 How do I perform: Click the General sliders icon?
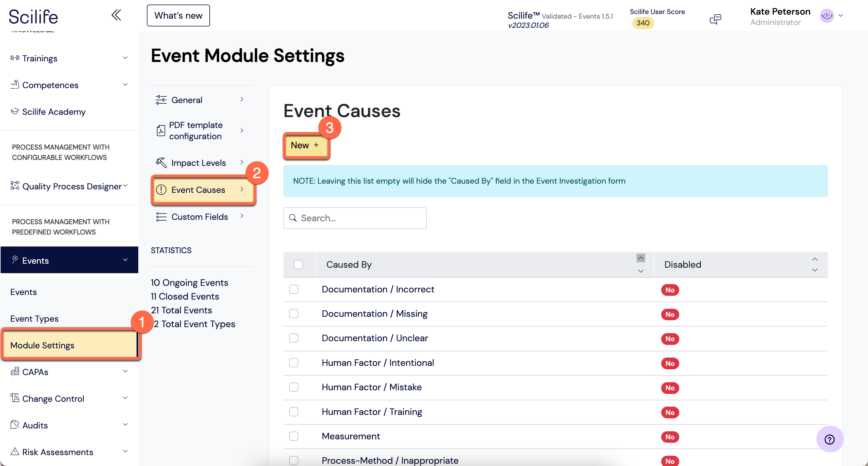(x=161, y=100)
